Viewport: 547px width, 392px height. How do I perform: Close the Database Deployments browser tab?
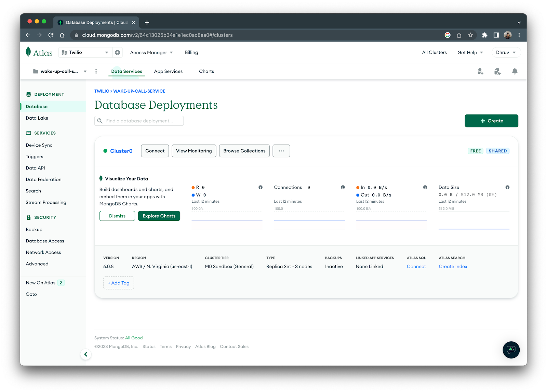(x=133, y=23)
